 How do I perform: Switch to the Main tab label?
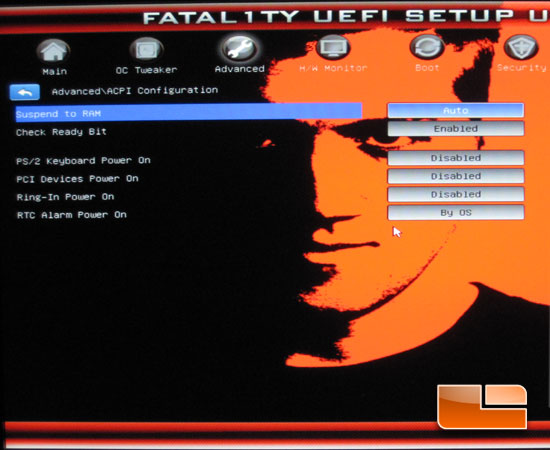point(54,72)
